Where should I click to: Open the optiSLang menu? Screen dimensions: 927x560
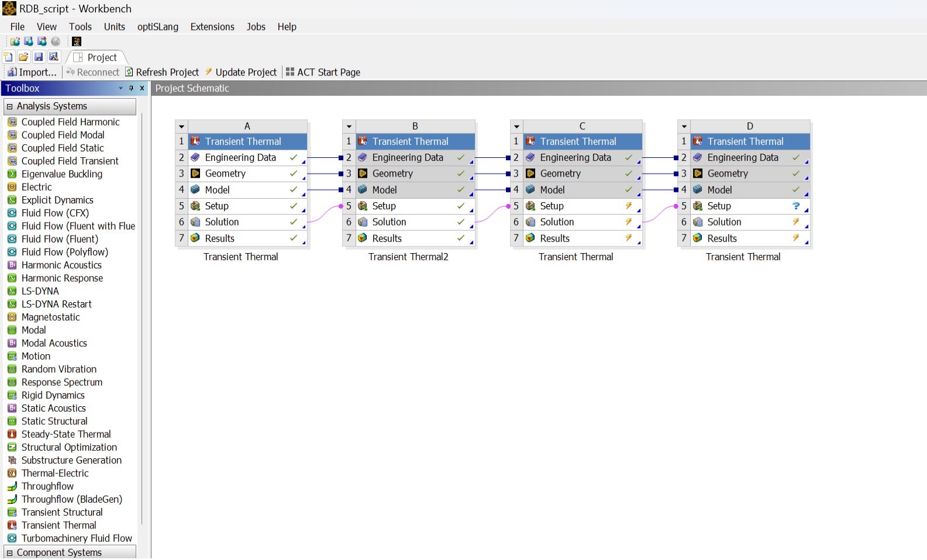point(158,26)
